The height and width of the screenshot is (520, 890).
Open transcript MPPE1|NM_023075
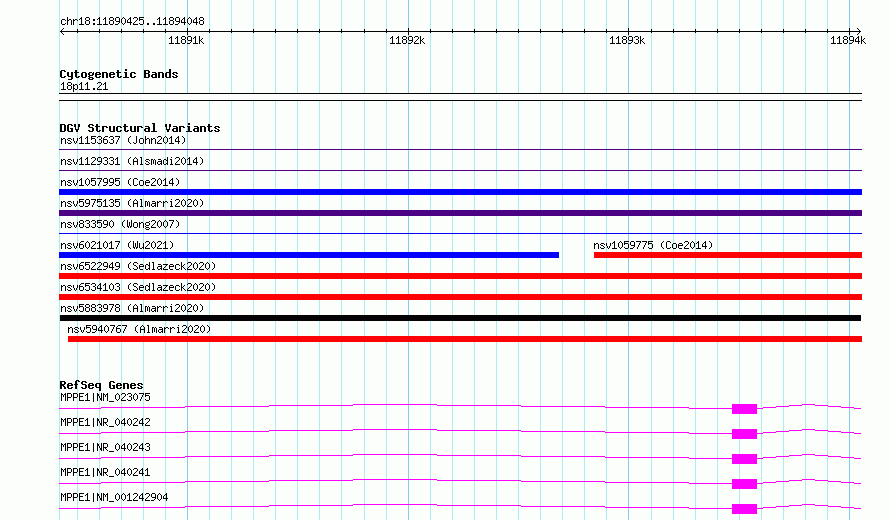106,397
